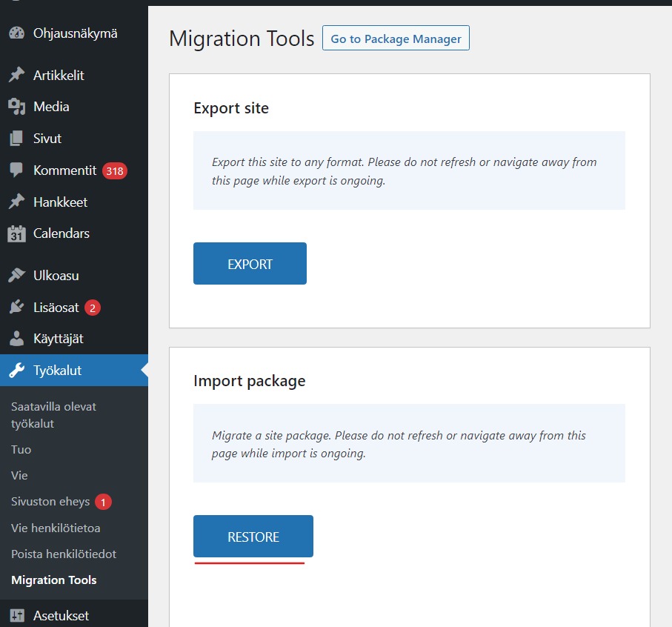The width and height of the screenshot is (672, 627).
Task: Click the EXPORT button
Action: tap(250, 263)
